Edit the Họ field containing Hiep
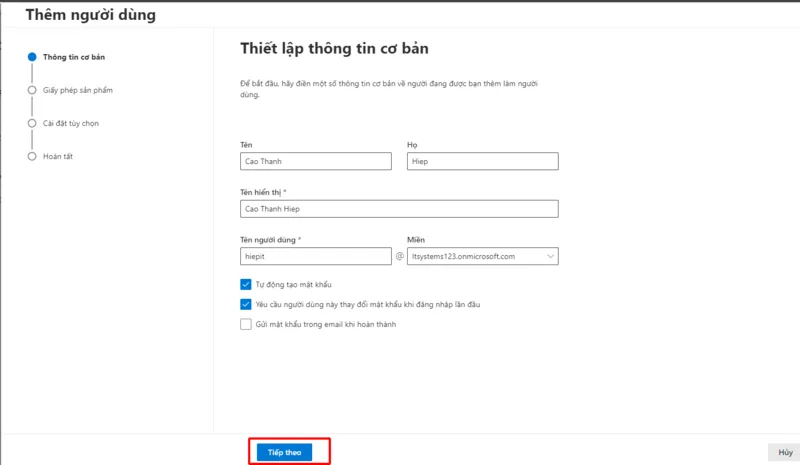Image resolution: width=800 pixels, height=465 pixels. point(483,161)
